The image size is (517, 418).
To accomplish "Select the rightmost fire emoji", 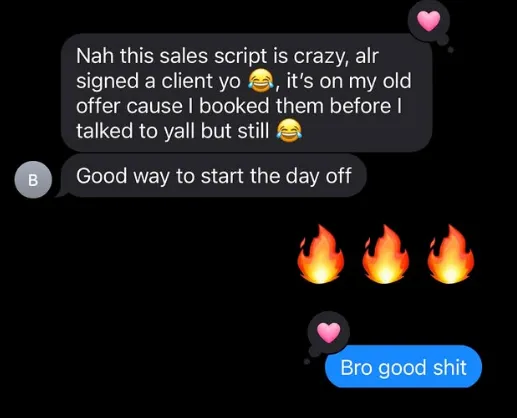I will coord(451,254).
